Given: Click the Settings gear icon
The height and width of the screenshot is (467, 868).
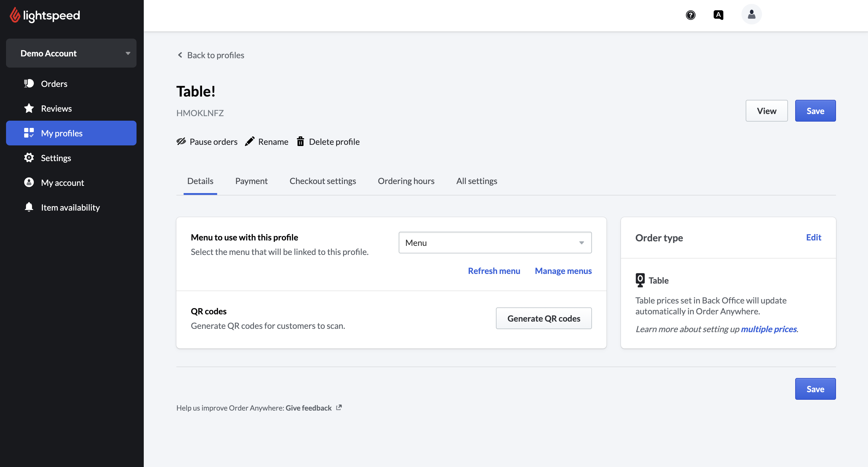Looking at the screenshot, I should click(x=29, y=157).
